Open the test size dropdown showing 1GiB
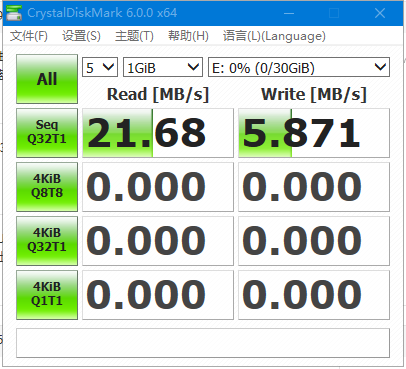Viewport: 406px width, 369px height. 163,68
